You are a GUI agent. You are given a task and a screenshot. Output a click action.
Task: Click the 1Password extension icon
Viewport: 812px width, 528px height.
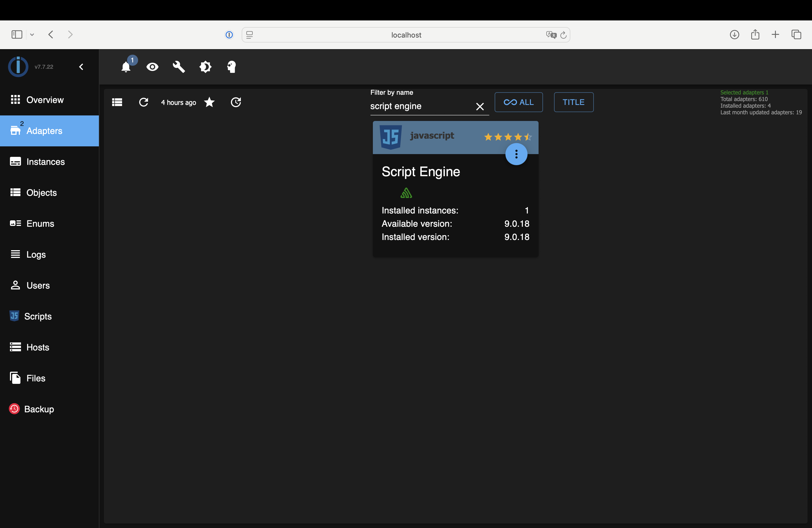(229, 35)
